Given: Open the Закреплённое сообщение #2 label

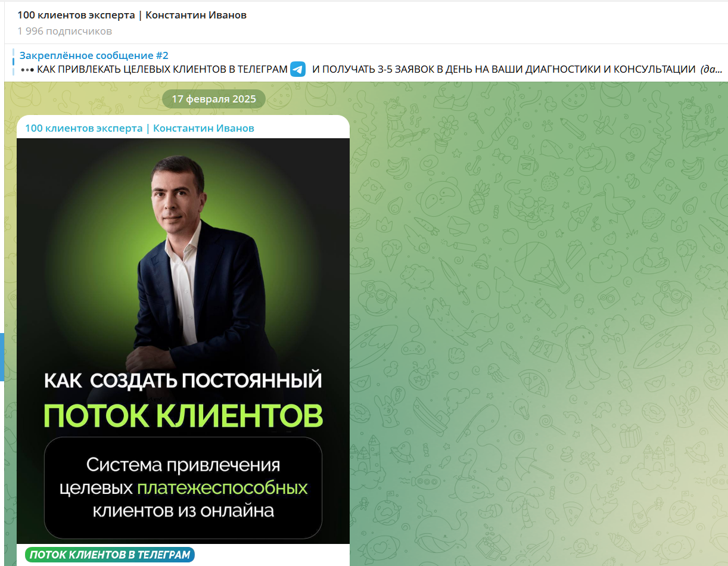Looking at the screenshot, I should pyautogui.click(x=94, y=55).
